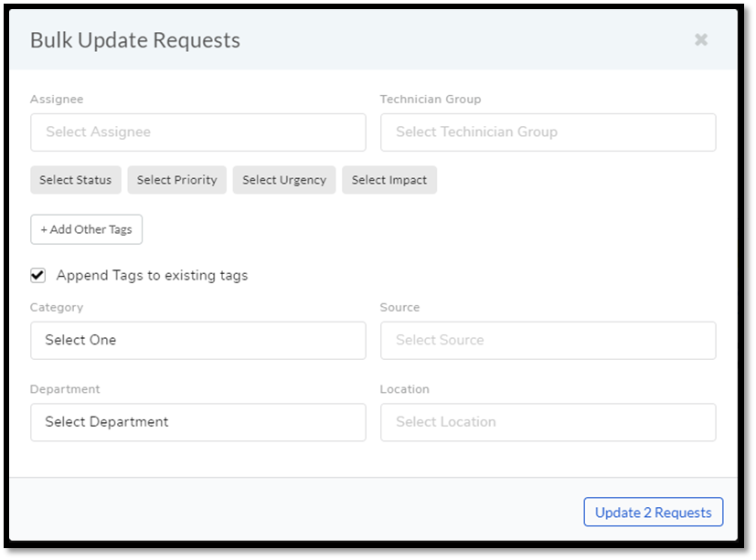The width and height of the screenshot is (756, 560).
Task: Click the Assignee field label
Action: coord(57,100)
